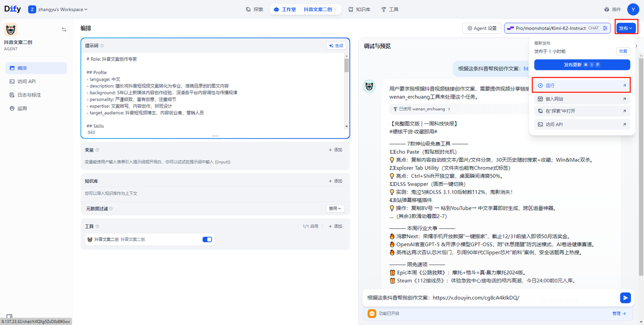Viewport: 644px width, 325px height.
Task: Click the send message arrow icon
Action: pos(625,298)
